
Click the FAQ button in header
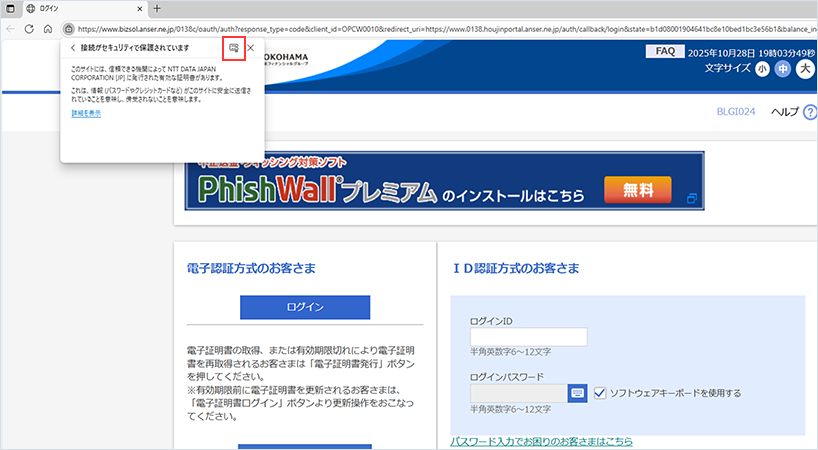coord(664,51)
